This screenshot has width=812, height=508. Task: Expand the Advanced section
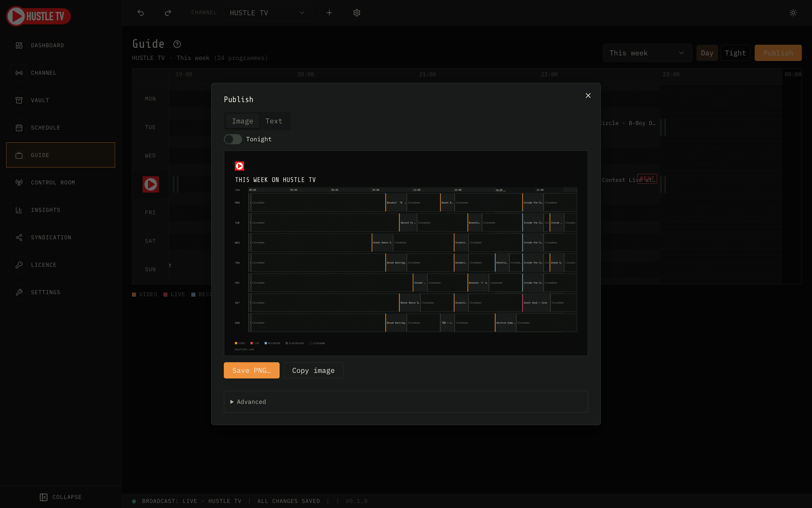click(406, 402)
